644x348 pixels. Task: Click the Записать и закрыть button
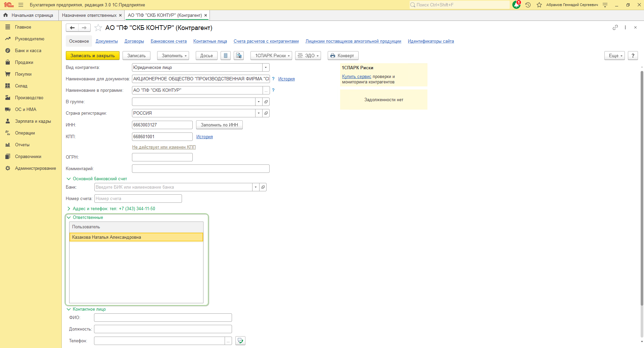pyautogui.click(x=93, y=56)
